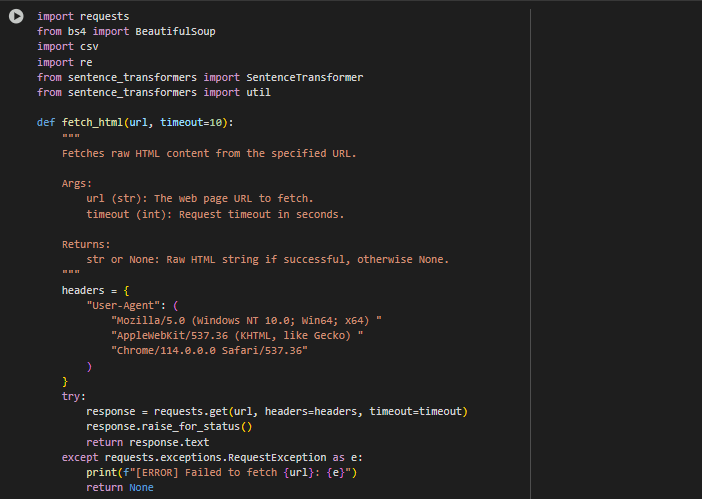Click the "Returns:" docstring heading
The height and width of the screenshot is (499, 702).
[x=86, y=244]
